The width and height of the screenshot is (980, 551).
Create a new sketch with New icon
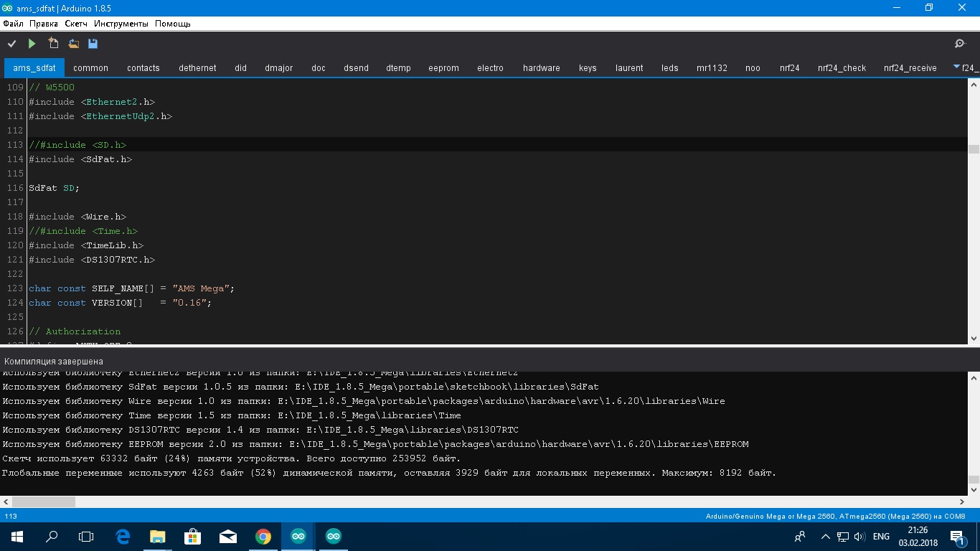coord(53,44)
